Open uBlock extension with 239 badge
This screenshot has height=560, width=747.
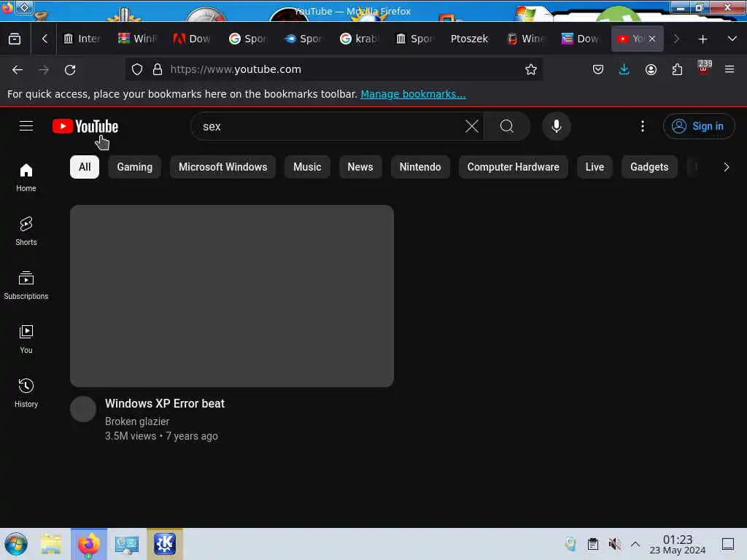coord(704,68)
